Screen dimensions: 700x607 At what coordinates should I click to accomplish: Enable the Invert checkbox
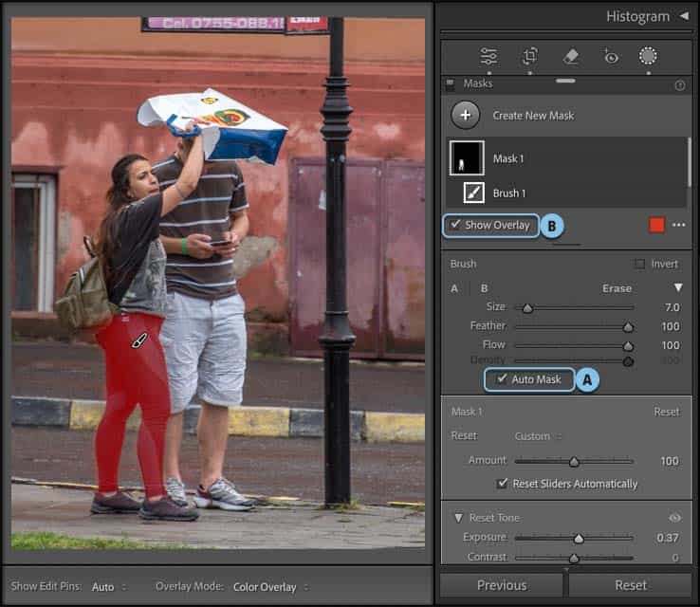(x=639, y=265)
